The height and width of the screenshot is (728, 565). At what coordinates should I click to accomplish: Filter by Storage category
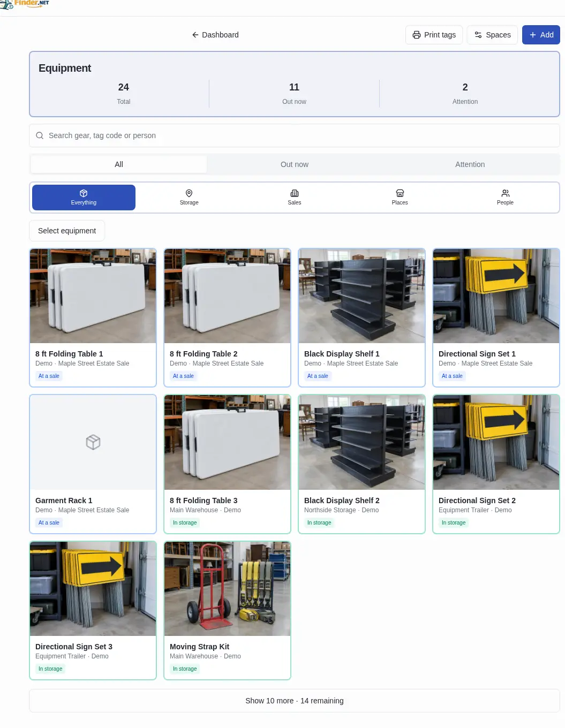(x=189, y=198)
